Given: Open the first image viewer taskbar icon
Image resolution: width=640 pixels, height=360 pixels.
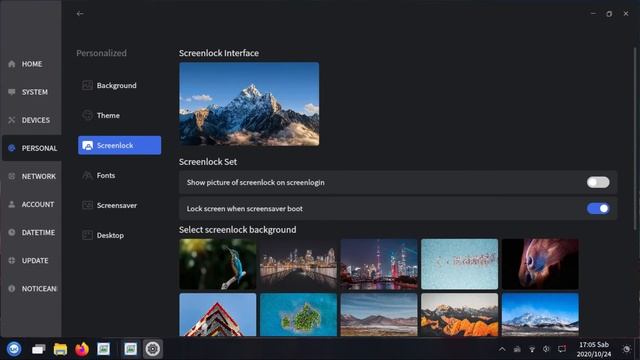Looking at the screenshot, I should [x=103, y=349].
